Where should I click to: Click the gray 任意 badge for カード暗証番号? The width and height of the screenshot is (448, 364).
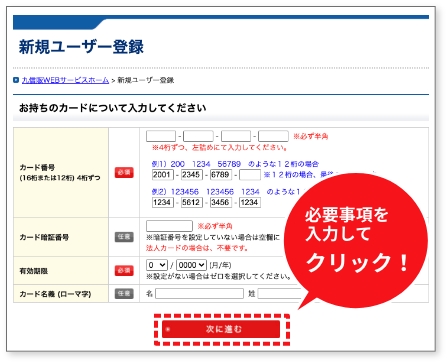tap(124, 237)
